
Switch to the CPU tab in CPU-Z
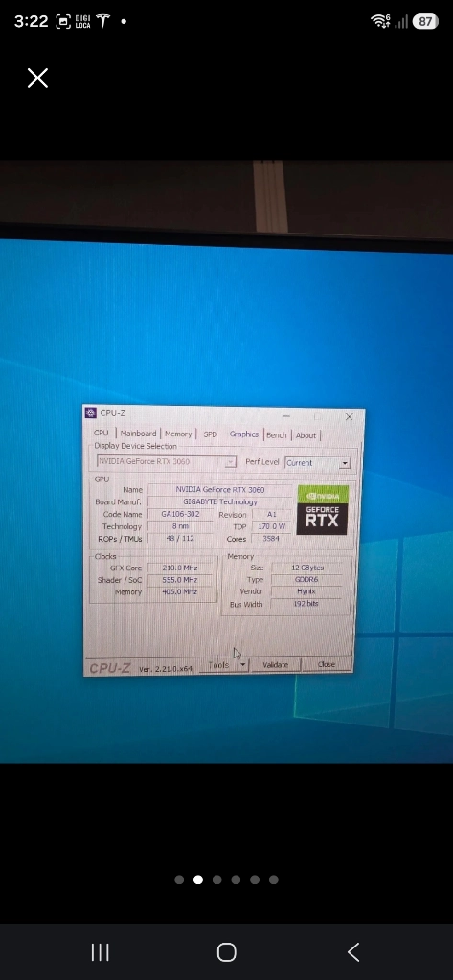point(102,433)
